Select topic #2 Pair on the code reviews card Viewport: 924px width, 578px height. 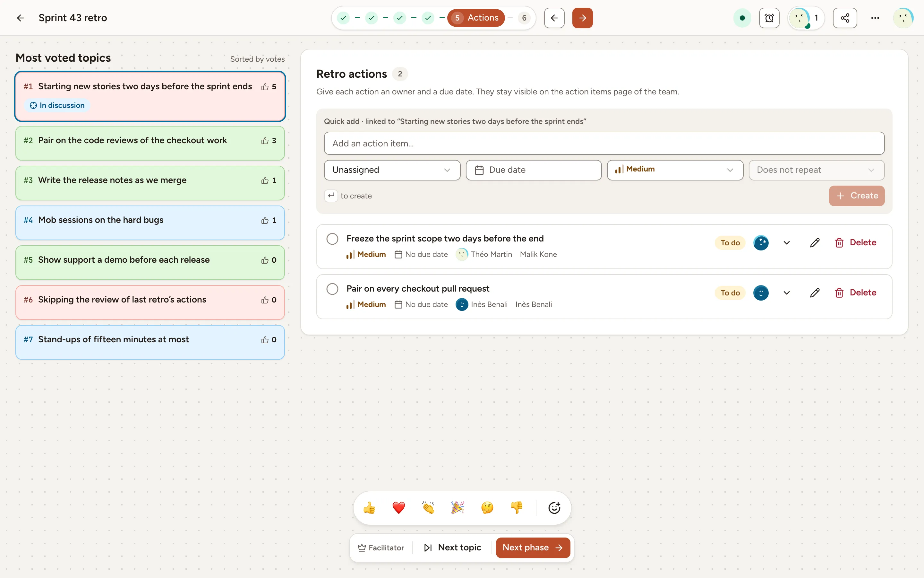(150, 143)
